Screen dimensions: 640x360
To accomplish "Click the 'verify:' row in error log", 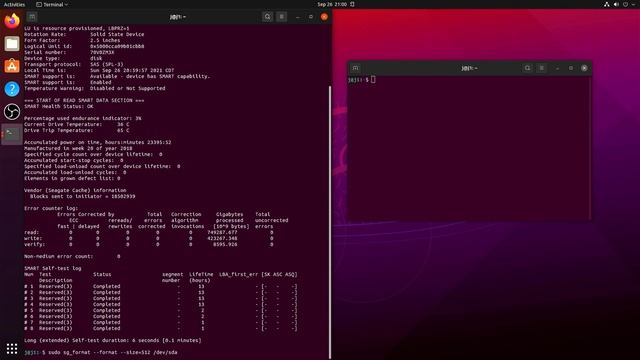I will (x=149, y=244).
